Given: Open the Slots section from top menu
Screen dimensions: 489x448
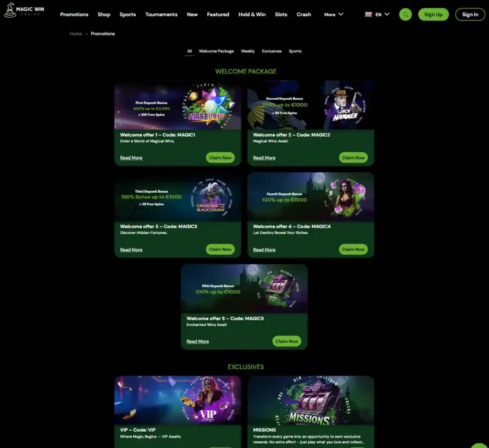Looking at the screenshot, I should (281, 15).
